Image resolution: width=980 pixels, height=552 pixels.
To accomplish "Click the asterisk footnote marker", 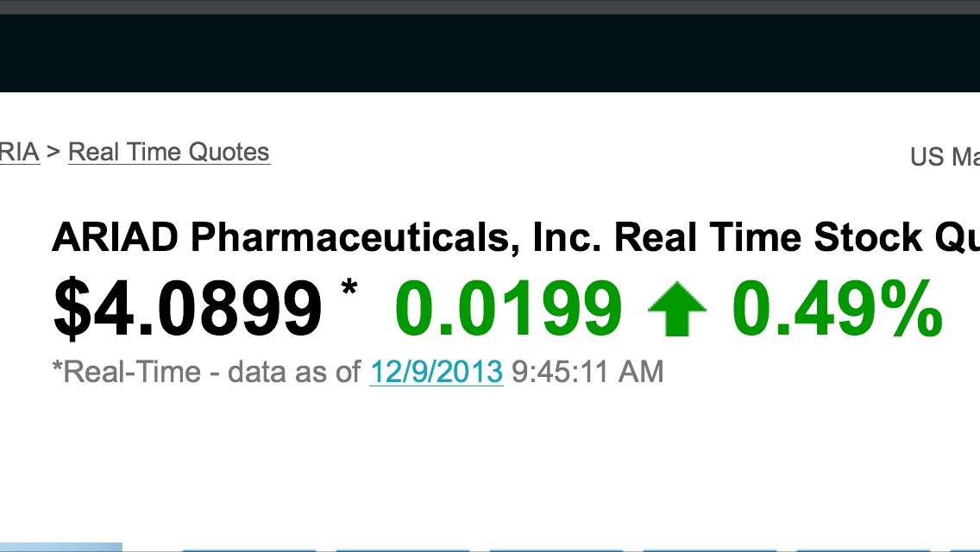I will pos(349,292).
